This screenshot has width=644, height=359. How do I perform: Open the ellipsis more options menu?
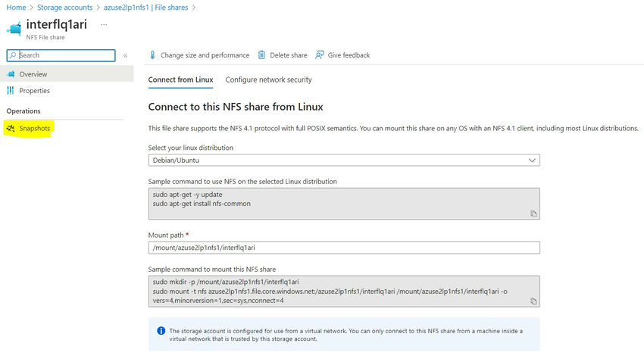[104, 24]
